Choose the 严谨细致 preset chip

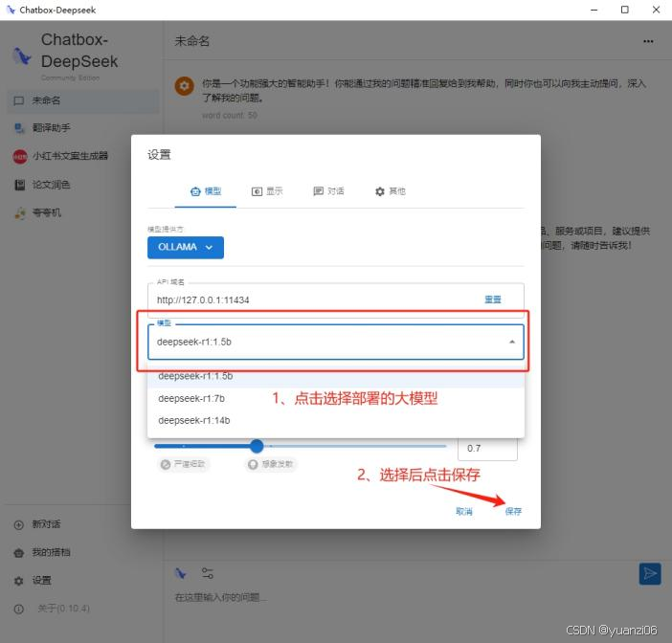[183, 464]
